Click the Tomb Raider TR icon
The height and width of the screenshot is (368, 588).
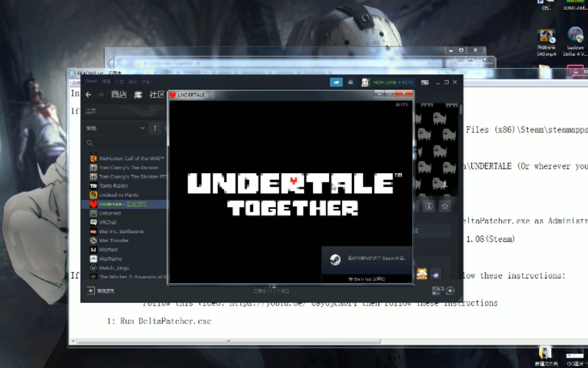point(93,186)
